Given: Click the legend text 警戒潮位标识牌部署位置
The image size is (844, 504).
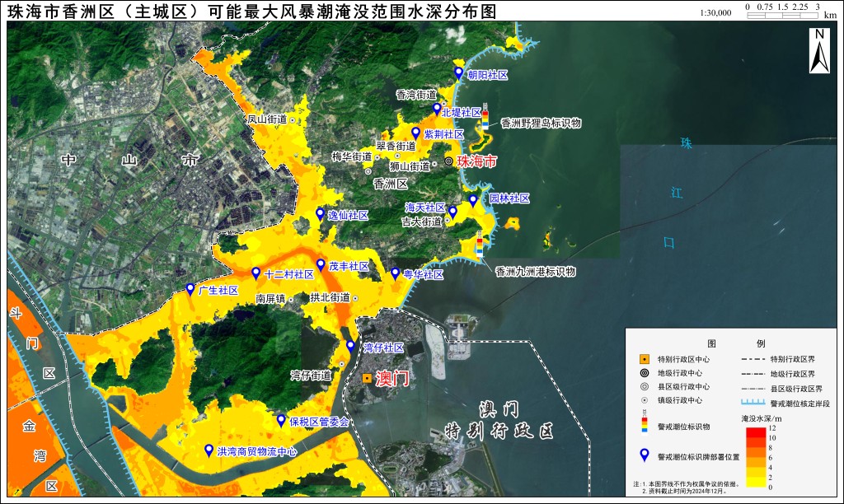Looking at the screenshot, I should coord(699,457).
